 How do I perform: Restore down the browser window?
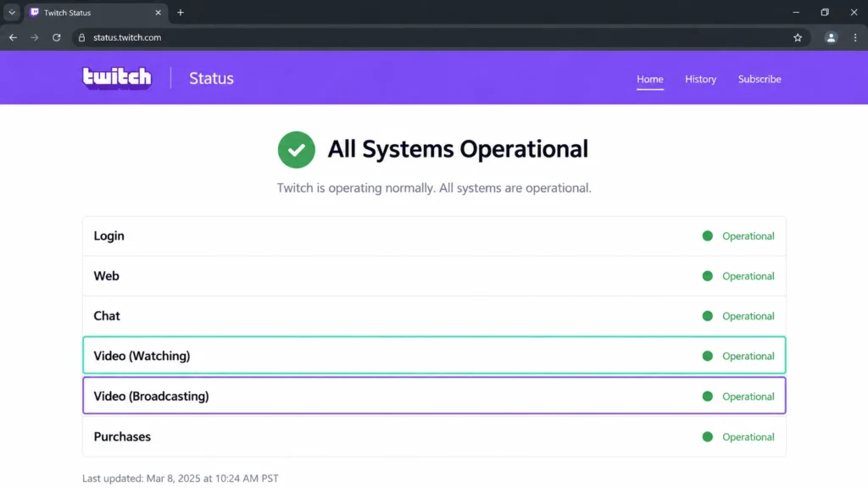coord(825,12)
